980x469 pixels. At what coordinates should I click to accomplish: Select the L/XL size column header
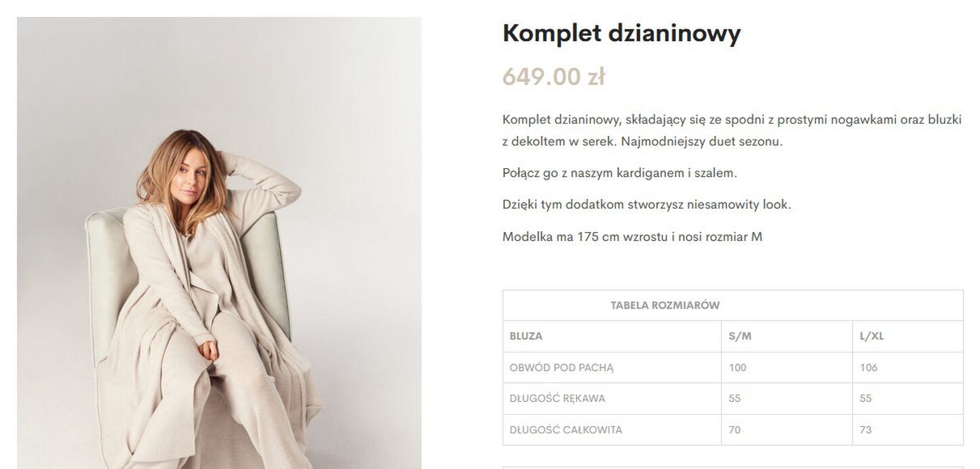(x=872, y=336)
